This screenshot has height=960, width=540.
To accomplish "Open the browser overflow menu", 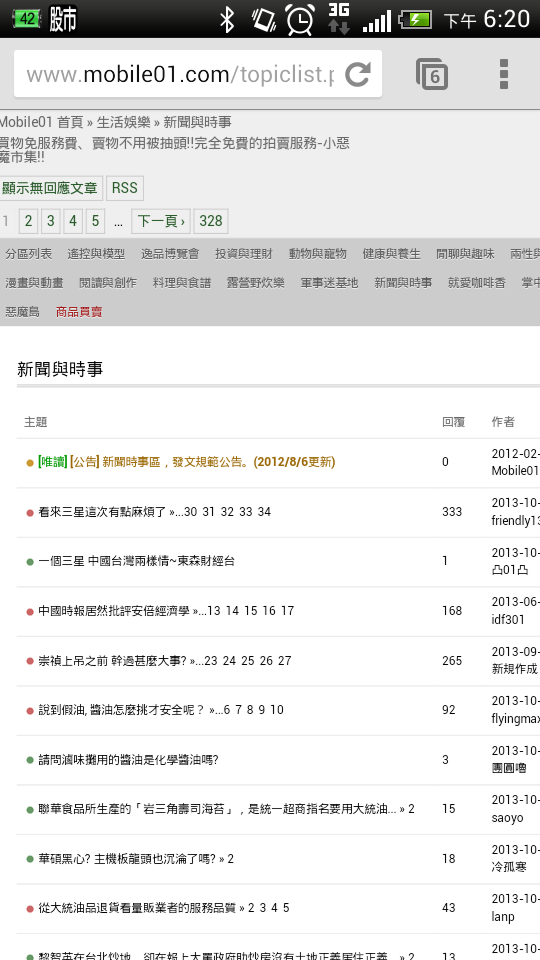I will click(x=504, y=74).
